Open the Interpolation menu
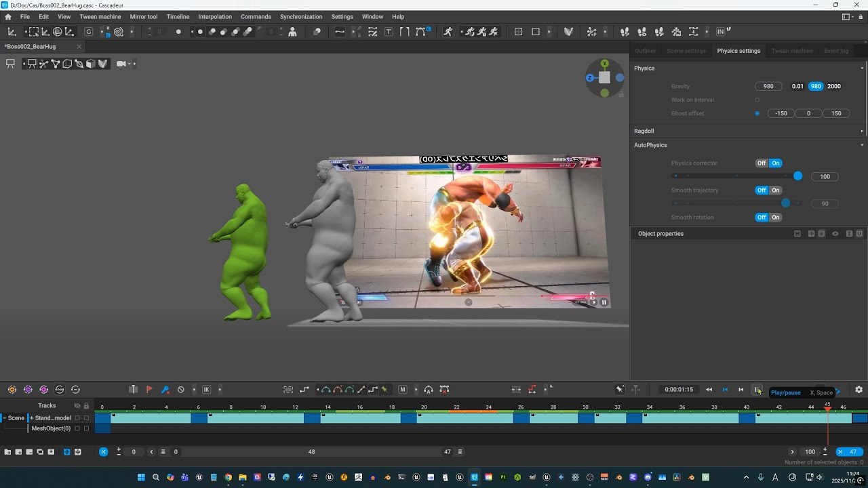Screen dimensions: 868x488 [215, 17]
